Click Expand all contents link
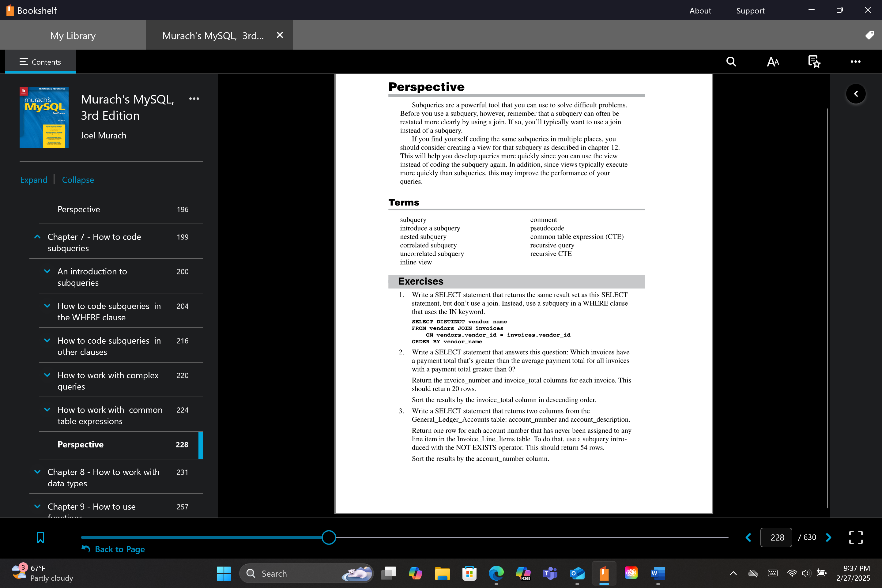The width and height of the screenshot is (882, 588). (34, 180)
